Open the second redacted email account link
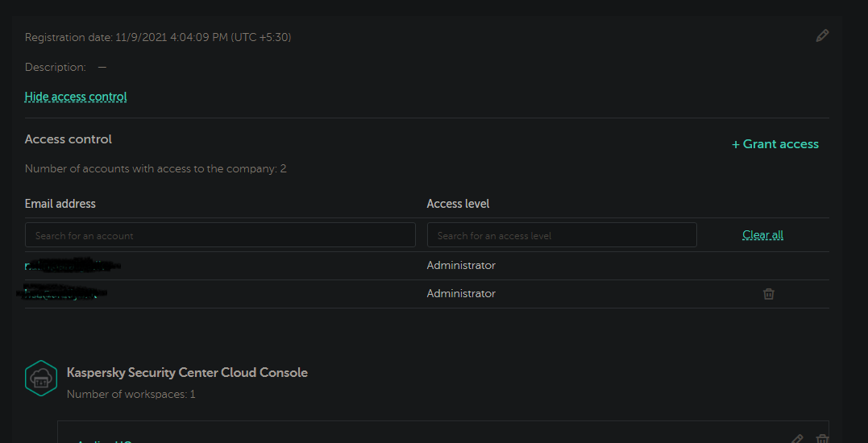 point(63,293)
